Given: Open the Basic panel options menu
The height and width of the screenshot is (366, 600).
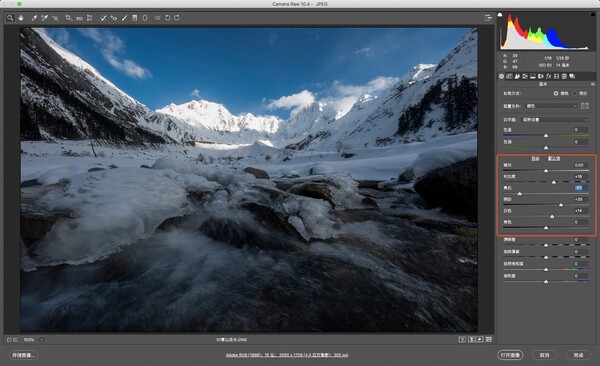Looking at the screenshot, I should point(593,84).
